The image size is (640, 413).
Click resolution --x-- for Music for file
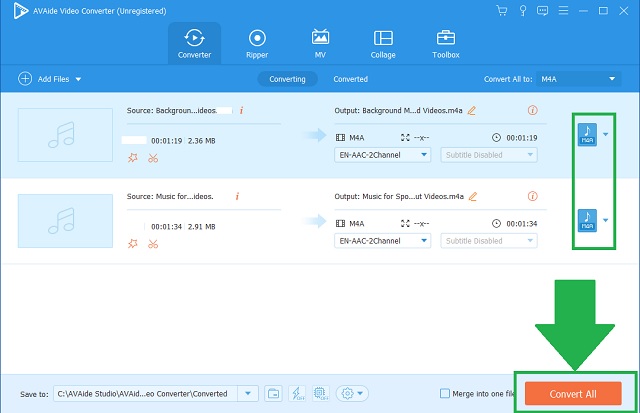(x=422, y=224)
